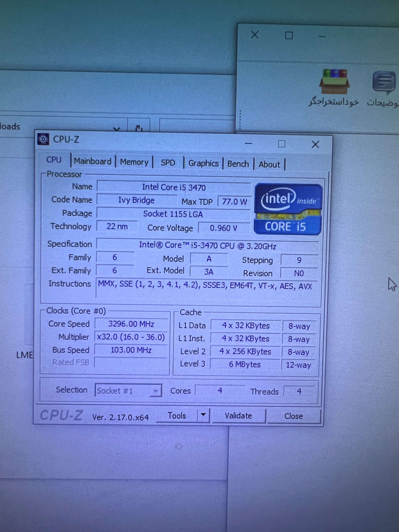Image resolution: width=399 pixels, height=532 pixels.
Task: Switch to the Memory tab
Action: click(134, 162)
